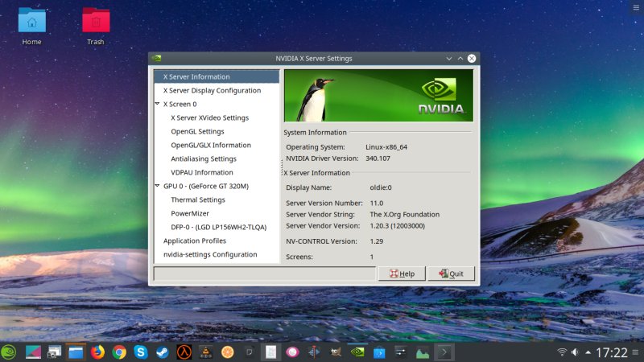The height and width of the screenshot is (362, 644).
Task: Open the Dolphin file manager taskbar icon
Action: 76,352
